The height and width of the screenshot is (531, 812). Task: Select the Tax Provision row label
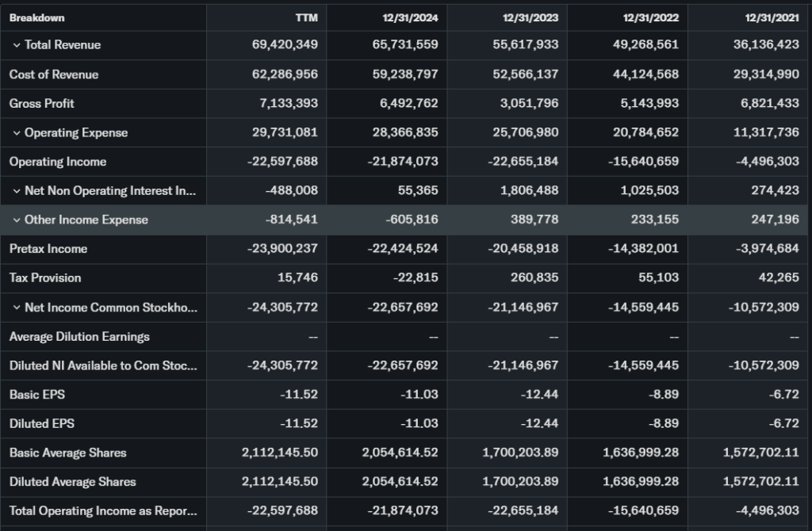(45, 278)
